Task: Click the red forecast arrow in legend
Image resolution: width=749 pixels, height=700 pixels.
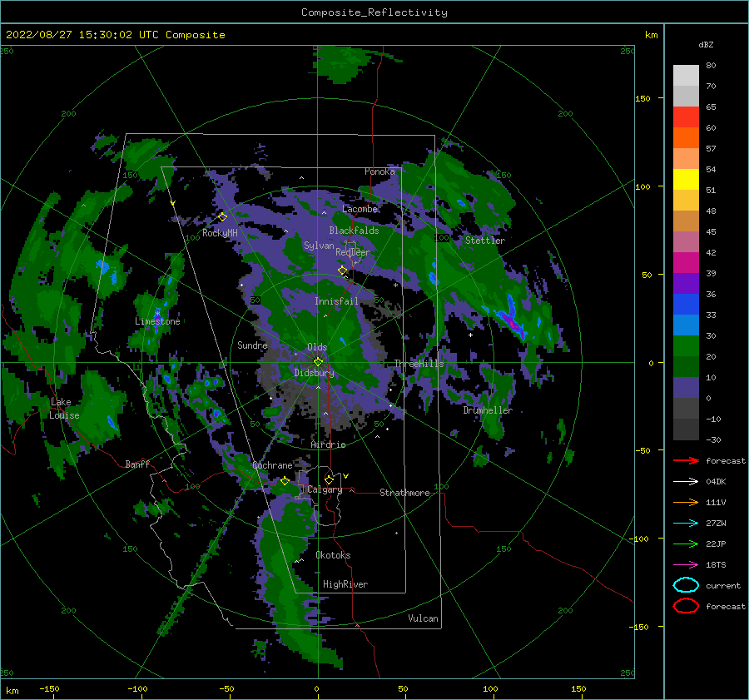Action: pyautogui.click(x=686, y=460)
